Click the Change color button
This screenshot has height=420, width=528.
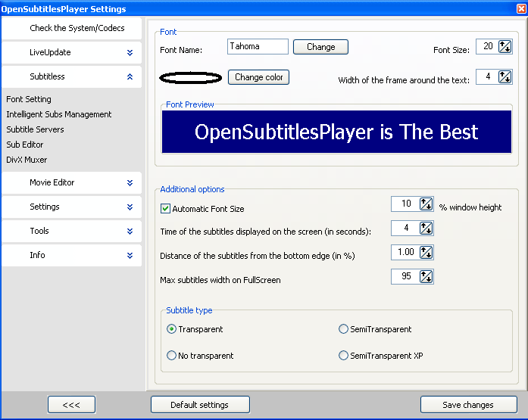click(258, 77)
